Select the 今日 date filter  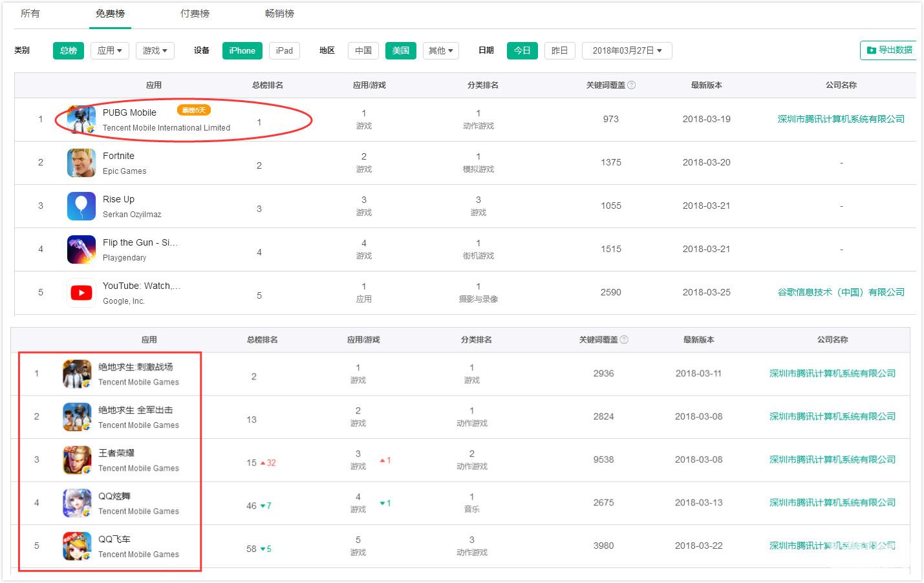click(522, 50)
